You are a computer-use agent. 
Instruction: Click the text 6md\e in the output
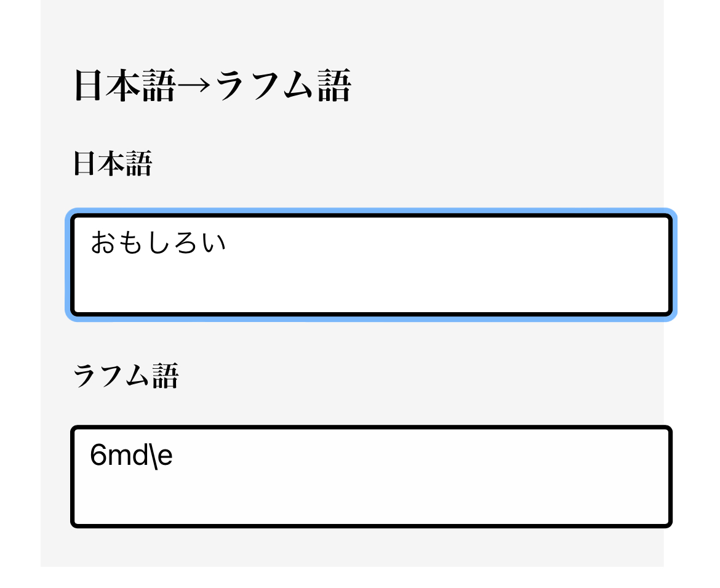coord(131,457)
